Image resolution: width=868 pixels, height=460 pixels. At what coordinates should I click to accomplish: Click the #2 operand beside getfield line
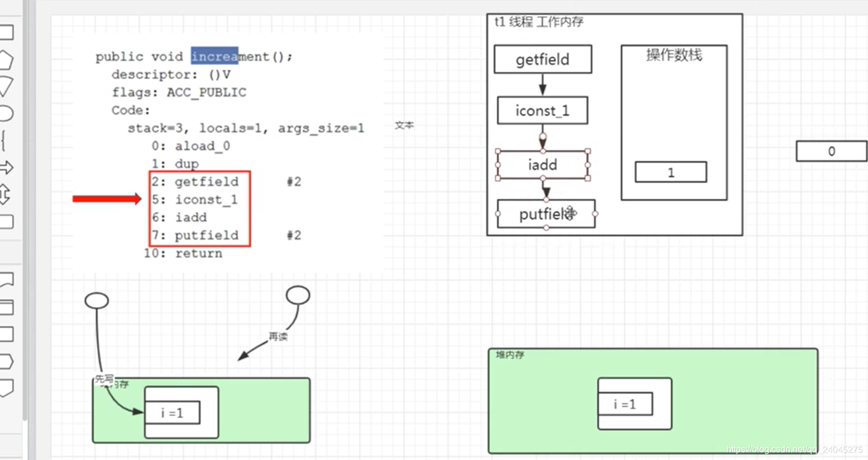[294, 182]
